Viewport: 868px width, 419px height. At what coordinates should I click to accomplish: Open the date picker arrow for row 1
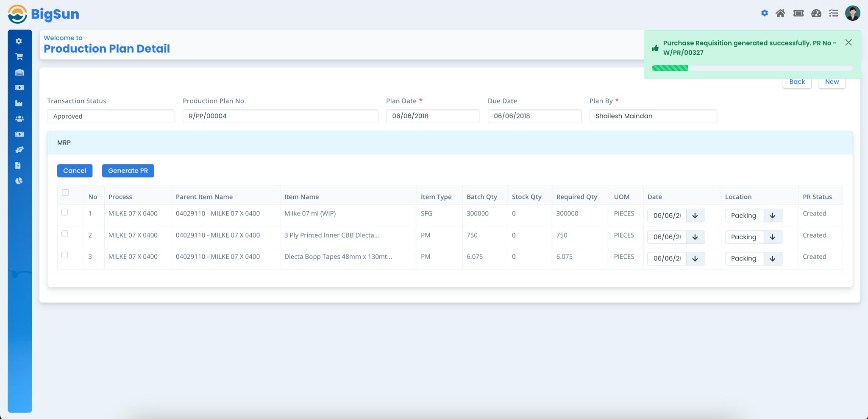(695, 215)
